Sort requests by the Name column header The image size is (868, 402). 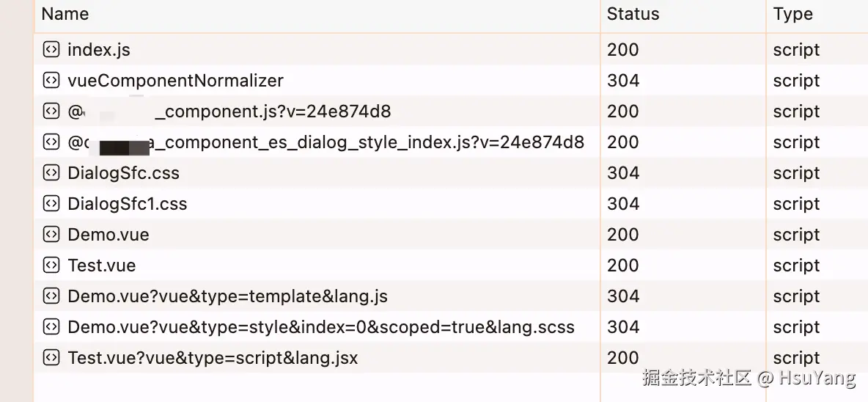point(65,14)
